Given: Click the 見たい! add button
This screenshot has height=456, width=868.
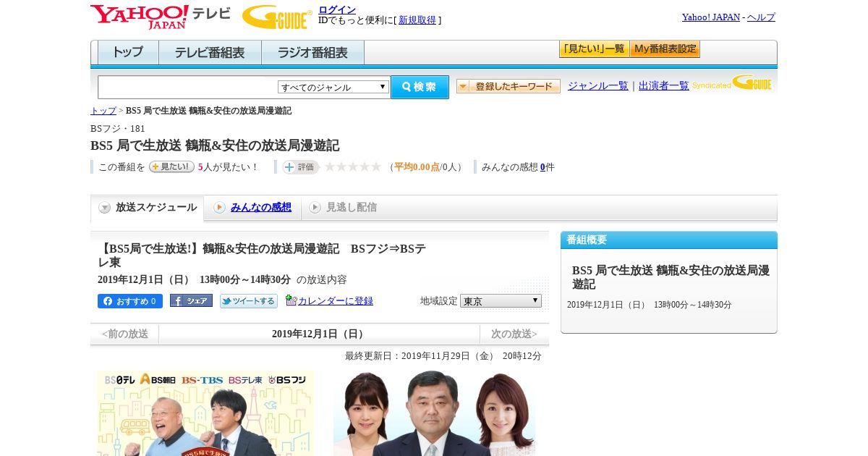Looking at the screenshot, I should coord(171,166).
